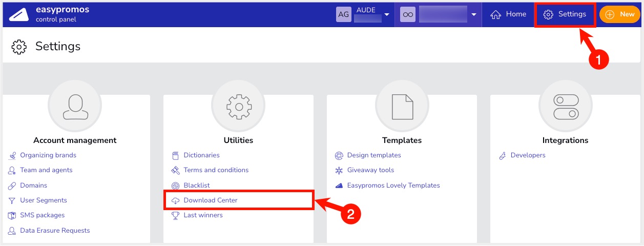Open the AUDE account dropdown arrow

tap(387, 14)
